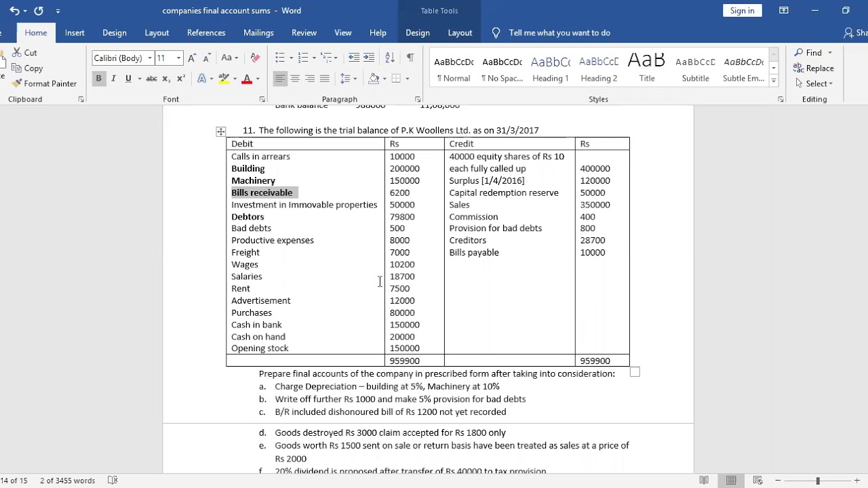Click the Justify alignment icon

(x=325, y=79)
